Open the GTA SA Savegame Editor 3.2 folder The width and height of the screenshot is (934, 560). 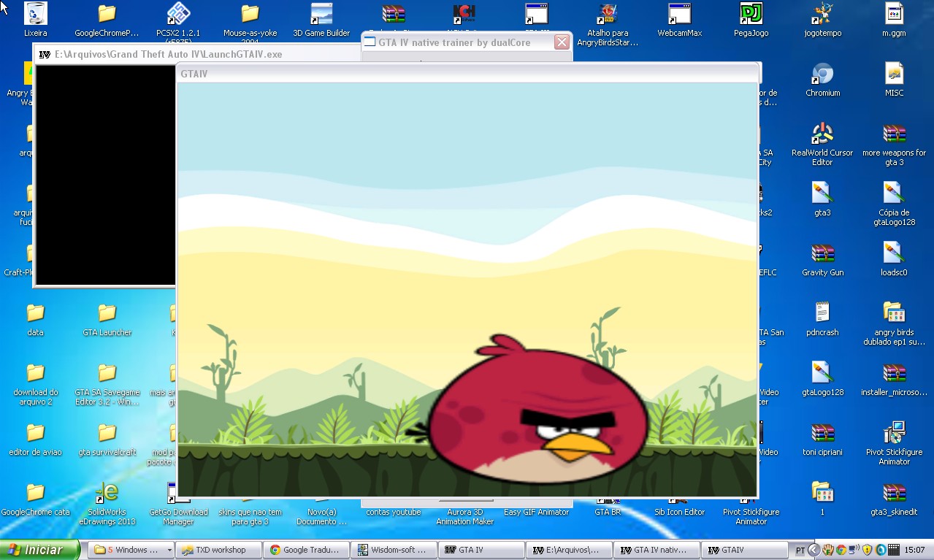pos(107,373)
